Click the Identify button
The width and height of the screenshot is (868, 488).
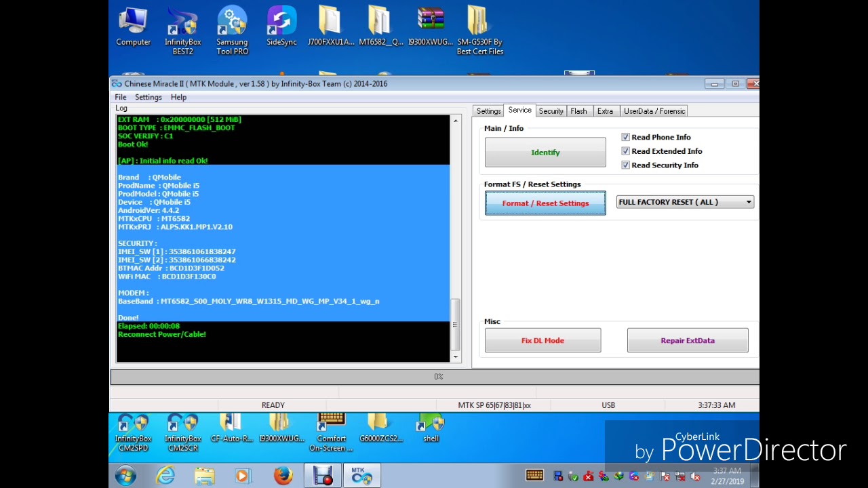tap(545, 152)
